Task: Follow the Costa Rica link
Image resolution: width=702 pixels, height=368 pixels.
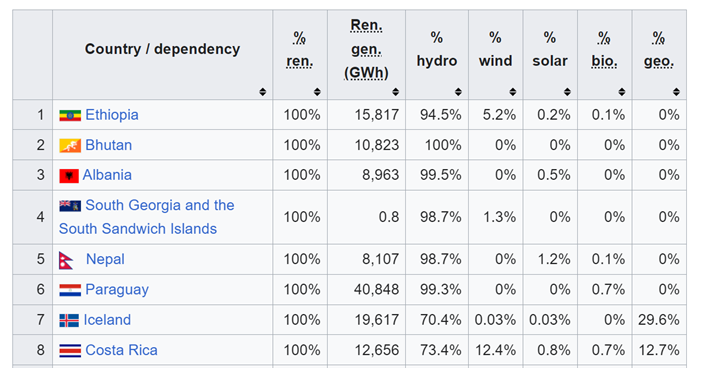Action: 121,350
